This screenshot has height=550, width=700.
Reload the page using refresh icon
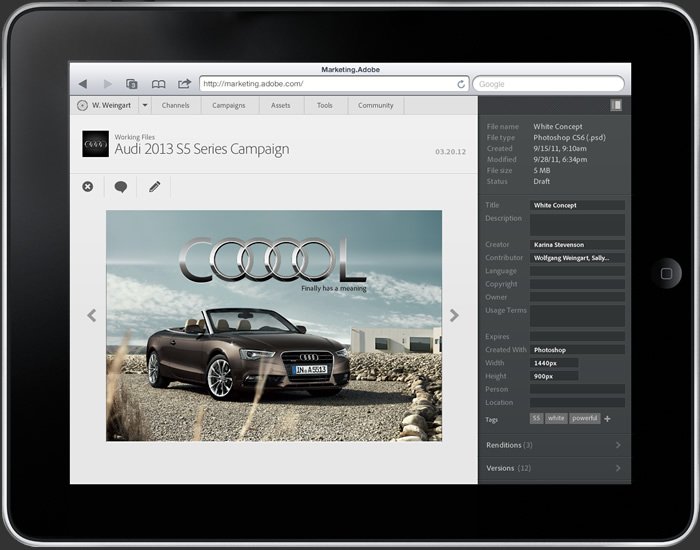[461, 84]
